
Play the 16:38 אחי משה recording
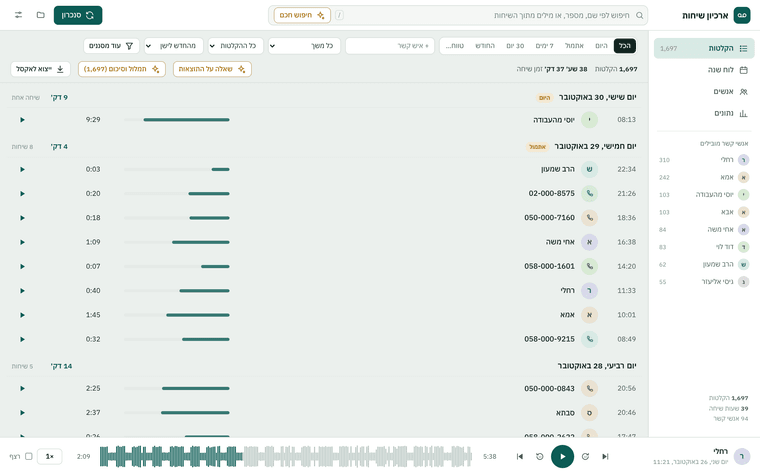[22, 242]
